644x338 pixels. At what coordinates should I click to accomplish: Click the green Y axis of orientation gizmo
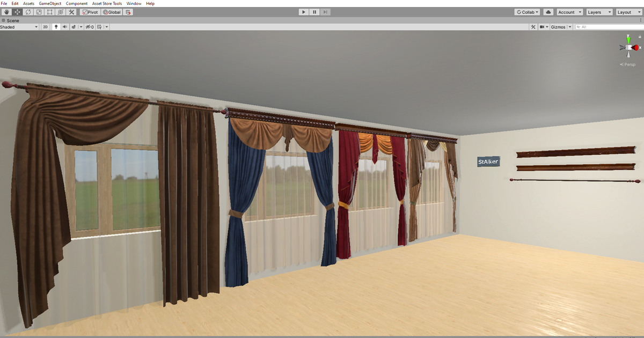(628, 39)
